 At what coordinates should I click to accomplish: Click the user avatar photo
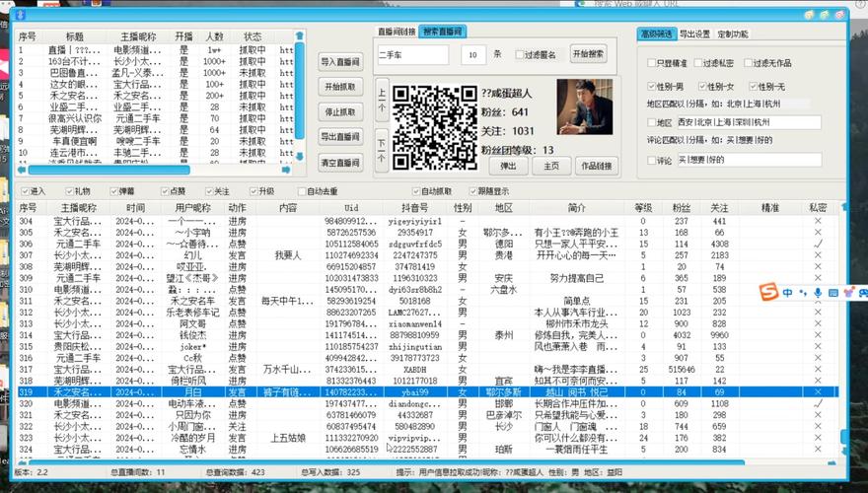585,106
